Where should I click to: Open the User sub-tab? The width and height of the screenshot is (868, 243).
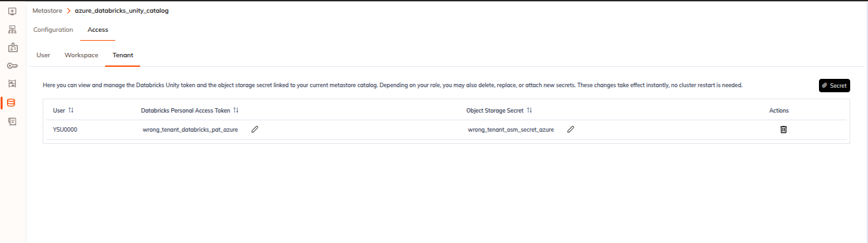43,55
